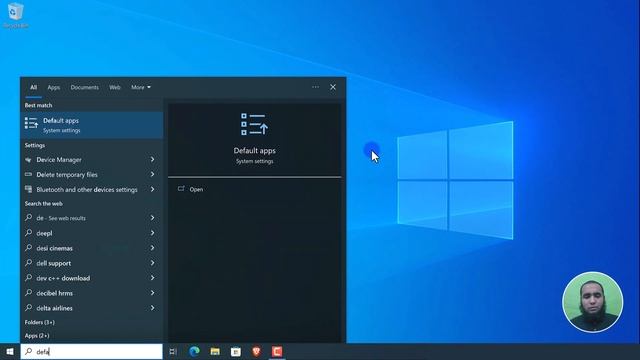The width and height of the screenshot is (640, 360).
Task: Select the deepl web suggestion
Action: pos(92,233)
